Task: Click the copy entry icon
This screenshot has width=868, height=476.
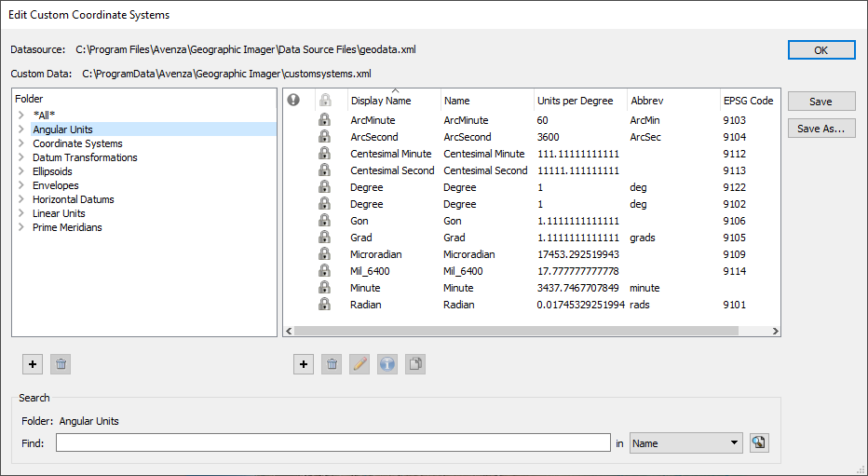Action: [x=415, y=364]
